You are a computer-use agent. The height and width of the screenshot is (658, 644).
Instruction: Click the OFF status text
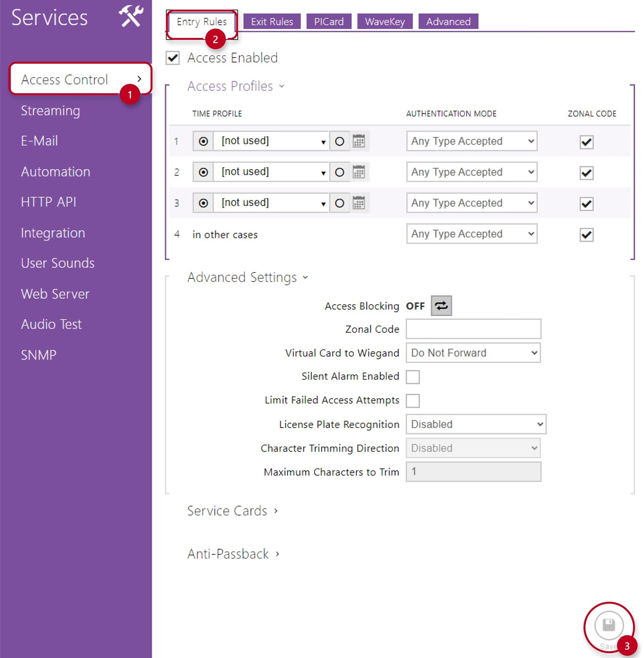coord(415,306)
